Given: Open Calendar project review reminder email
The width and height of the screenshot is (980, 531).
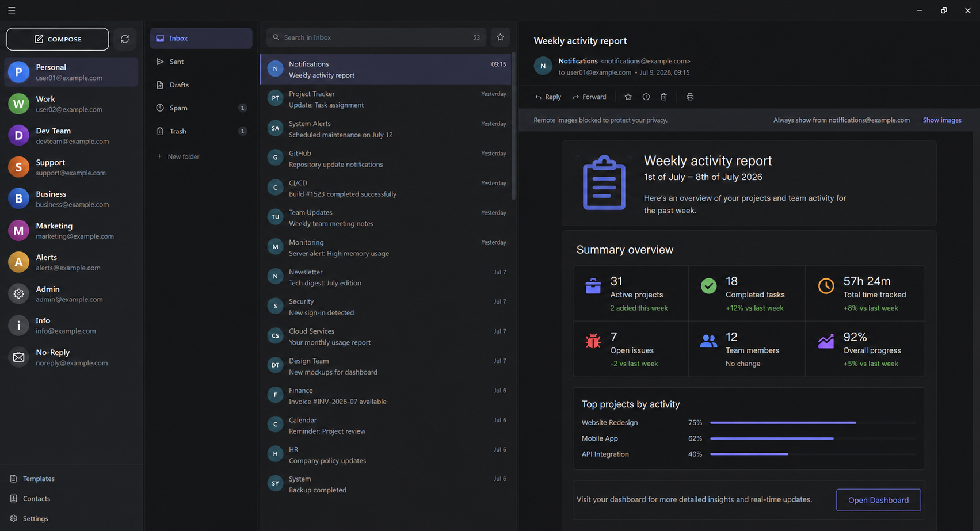Looking at the screenshot, I should coord(386,425).
